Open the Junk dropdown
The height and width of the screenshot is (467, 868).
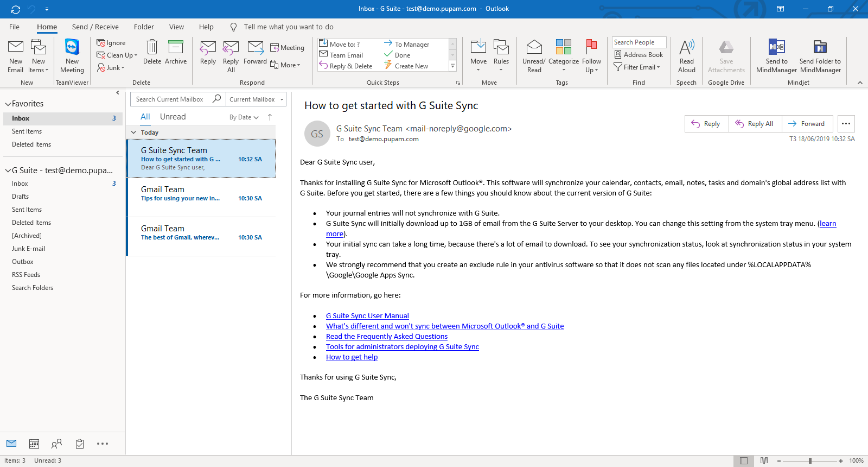[x=111, y=68]
